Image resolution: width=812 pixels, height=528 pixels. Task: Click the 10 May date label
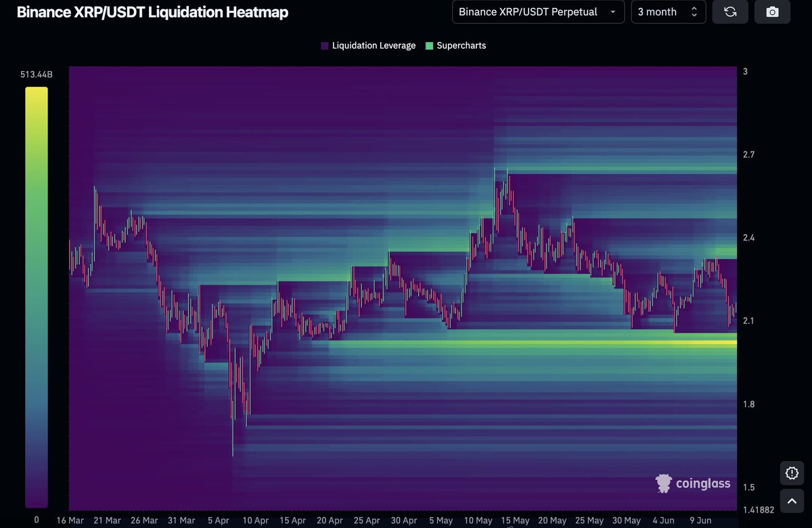click(x=478, y=521)
